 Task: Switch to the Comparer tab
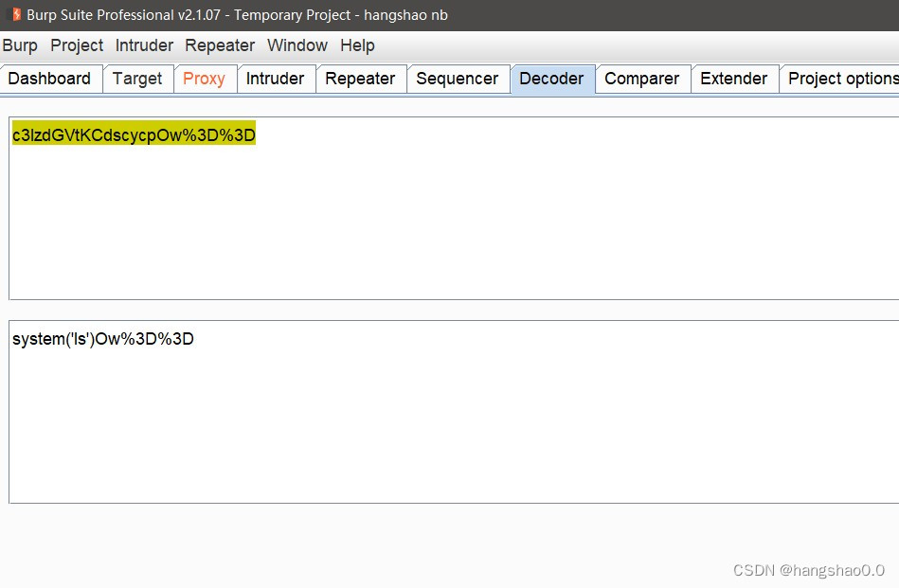(642, 79)
